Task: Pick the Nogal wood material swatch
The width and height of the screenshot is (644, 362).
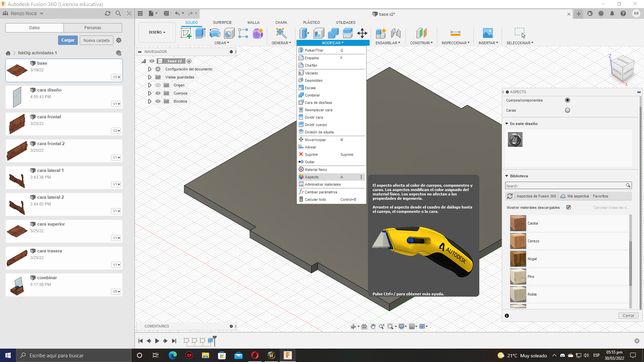Action: (x=518, y=259)
